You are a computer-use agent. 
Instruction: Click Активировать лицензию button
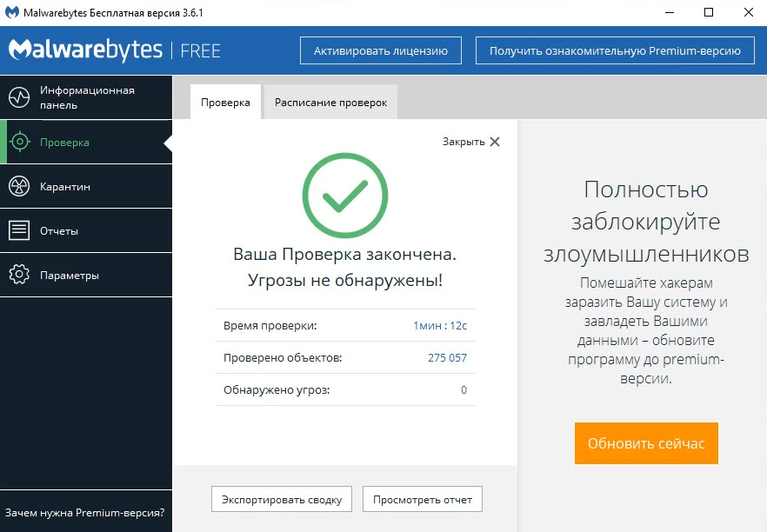[381, 50]
